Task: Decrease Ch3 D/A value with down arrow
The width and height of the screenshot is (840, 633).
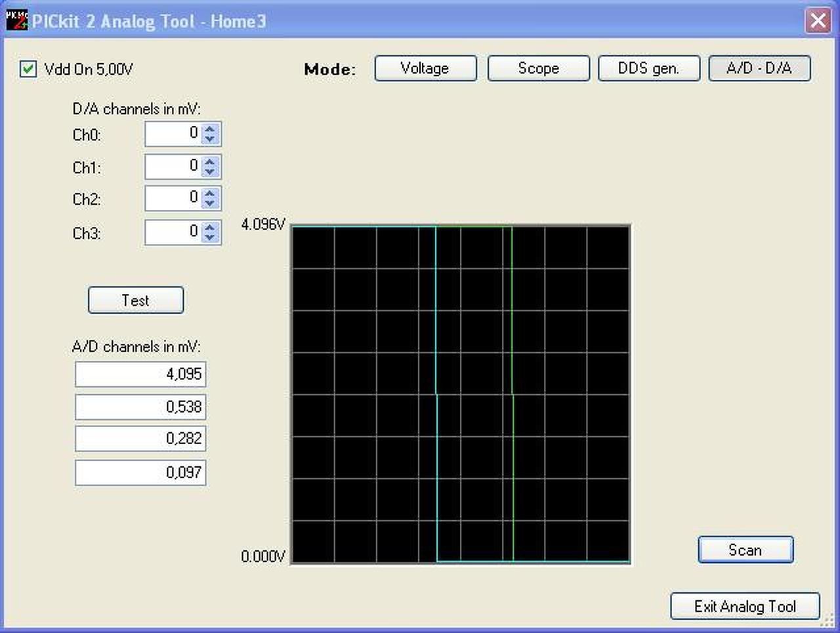Action: click(x=210, y=237)
